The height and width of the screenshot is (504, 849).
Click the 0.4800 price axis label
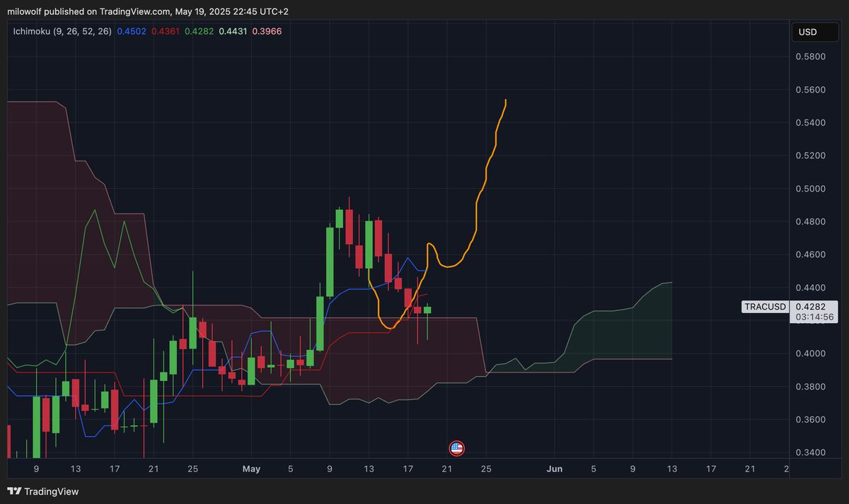(810, 221)
